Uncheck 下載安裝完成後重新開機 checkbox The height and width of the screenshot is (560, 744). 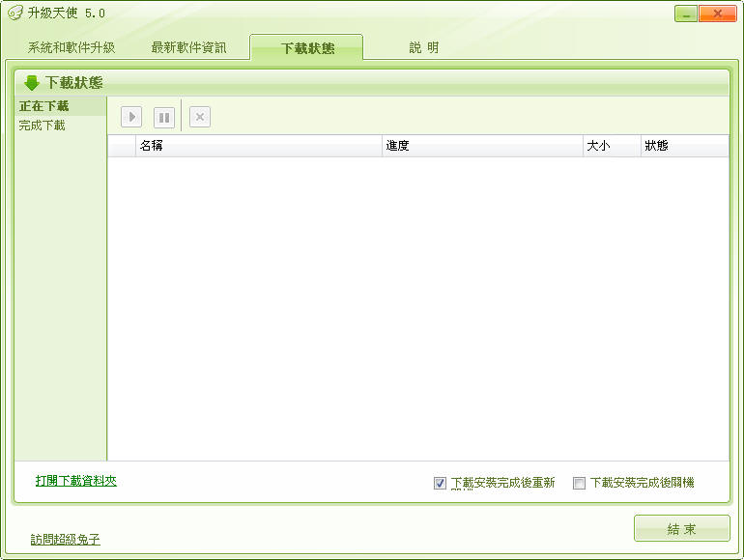pyautogui.click(x=441, y=483)
